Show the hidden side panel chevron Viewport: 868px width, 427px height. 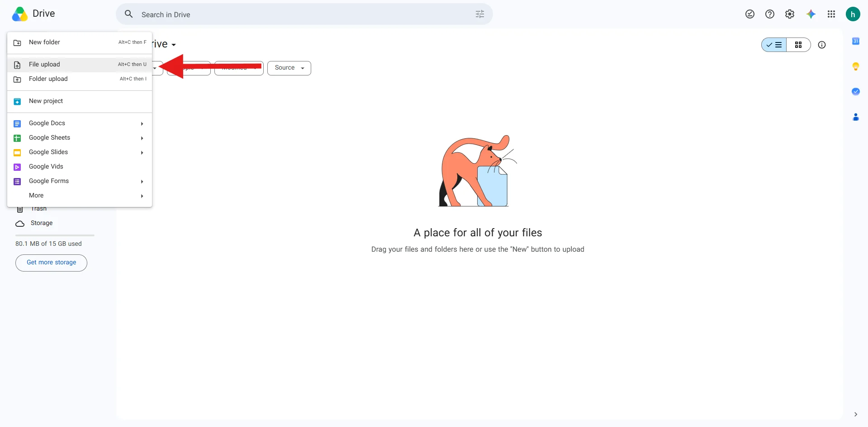pos(855,414)
